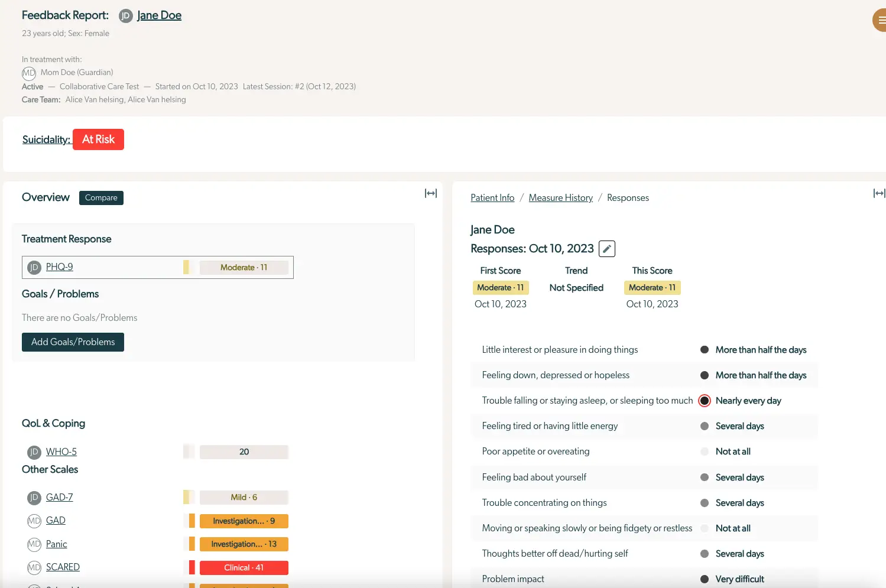Click the Add Goals/Problems button
Screen dimensions: 886x588
click(x=73, y=342)
